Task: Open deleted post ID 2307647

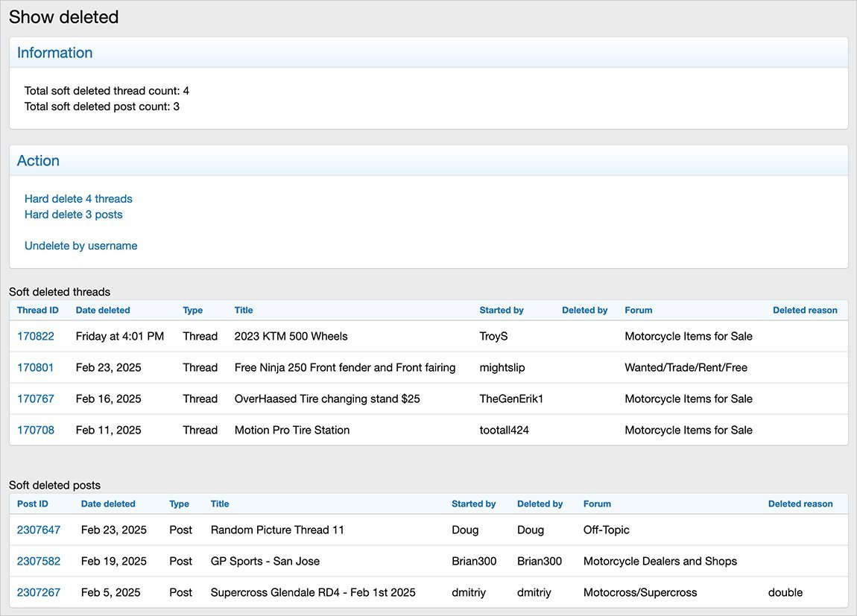Action: (x=39, y=530)
